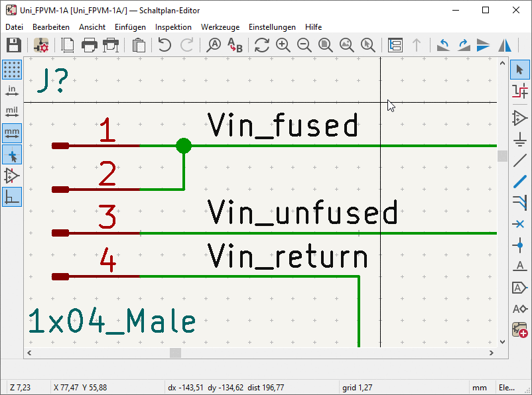The image size is (532, 395).
Task: Open the Werkzeuge menu
Action: [x=220, y=27]
